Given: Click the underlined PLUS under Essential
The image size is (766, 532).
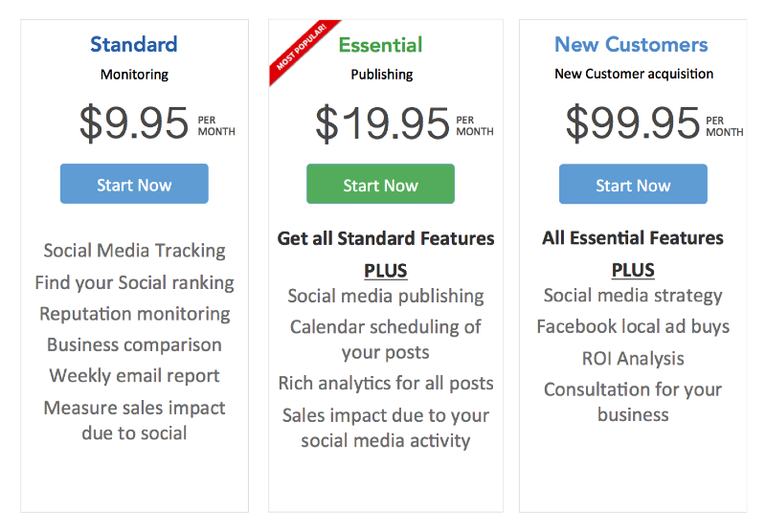Looking at the screenshot, I should (x=386, y=271).
